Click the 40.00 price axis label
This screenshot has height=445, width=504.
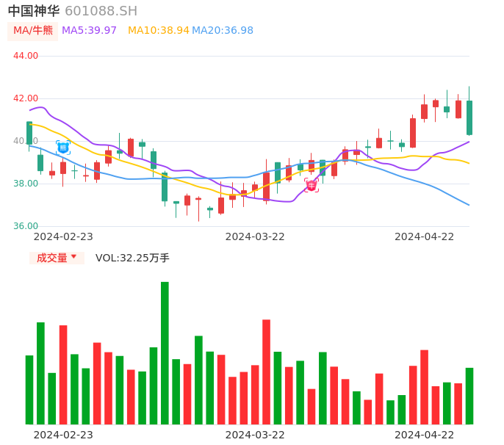[x=26, y=141]
